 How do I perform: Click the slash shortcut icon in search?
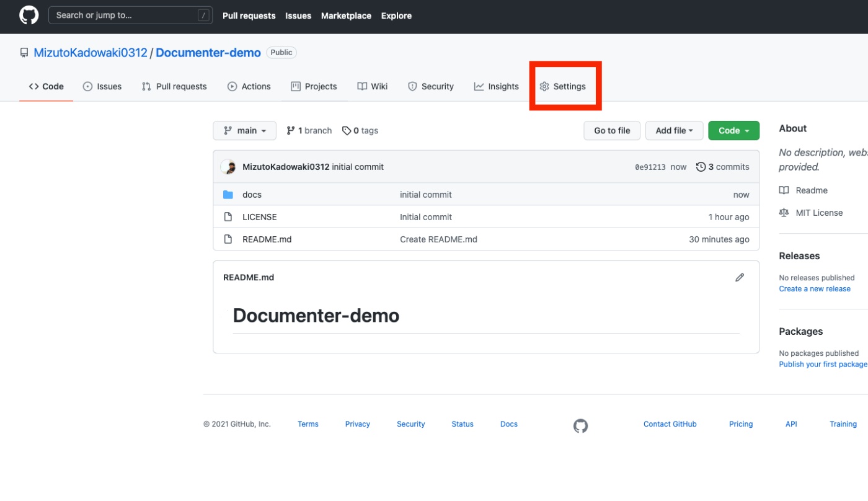[203, 16]
